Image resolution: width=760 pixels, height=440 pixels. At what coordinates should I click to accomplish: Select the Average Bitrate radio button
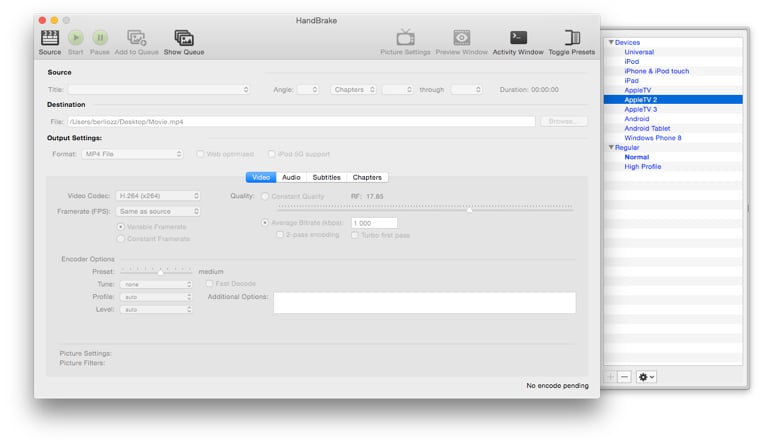265,222
